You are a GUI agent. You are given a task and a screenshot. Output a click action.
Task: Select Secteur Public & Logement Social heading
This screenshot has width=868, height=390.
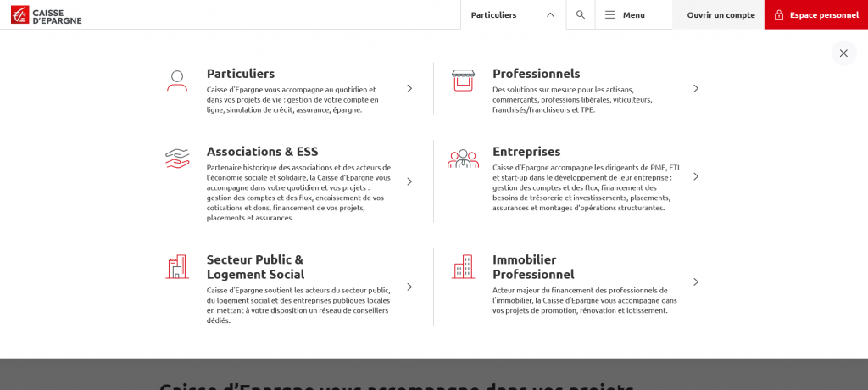255,267
